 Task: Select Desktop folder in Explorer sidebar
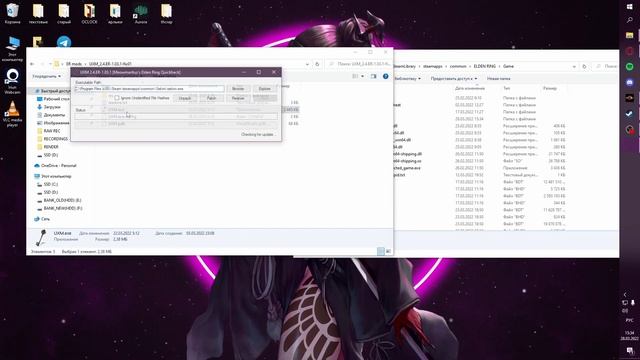[x=53, y=99]
